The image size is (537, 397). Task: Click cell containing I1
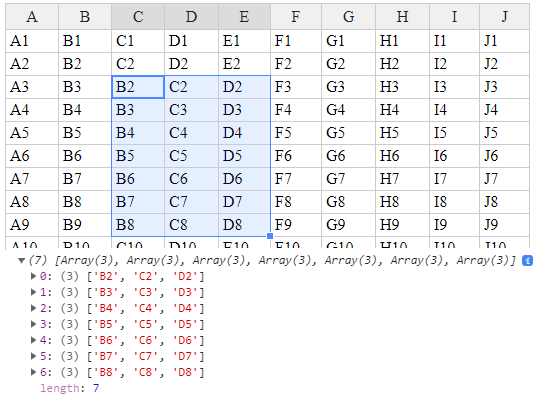pos(454,41)
